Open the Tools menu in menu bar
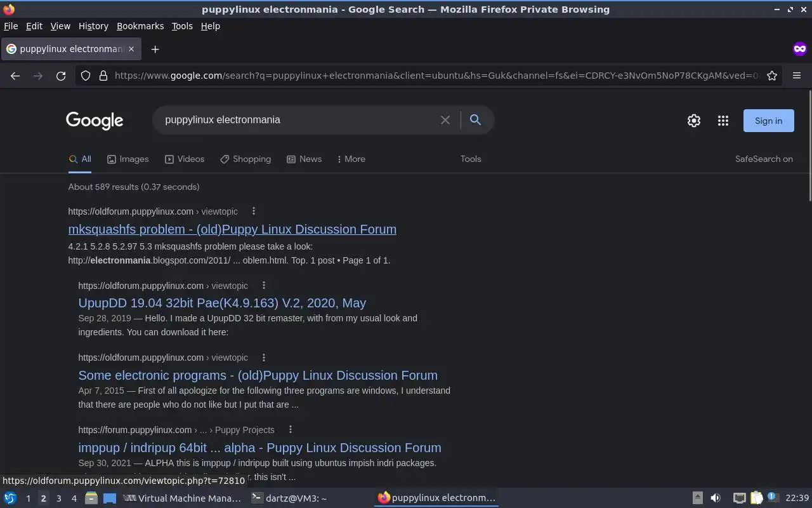 pyautogui.click(x=182, y=26)
